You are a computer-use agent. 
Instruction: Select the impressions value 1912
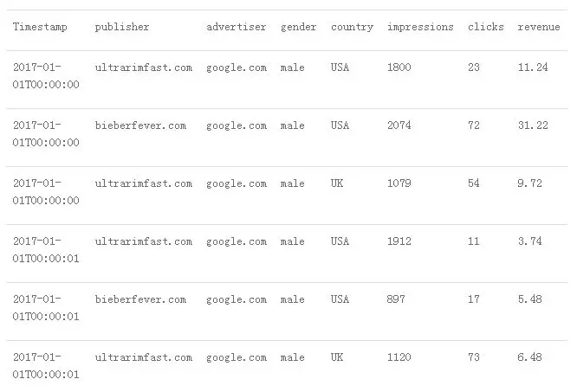click(399, 241)
